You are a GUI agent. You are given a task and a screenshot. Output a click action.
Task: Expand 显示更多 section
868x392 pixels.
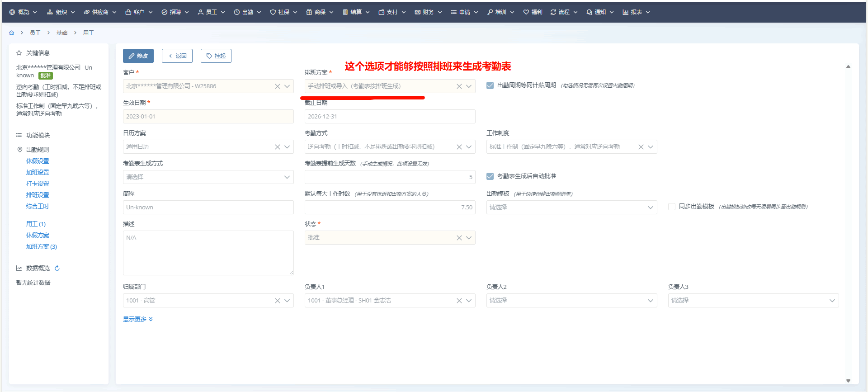138,319
